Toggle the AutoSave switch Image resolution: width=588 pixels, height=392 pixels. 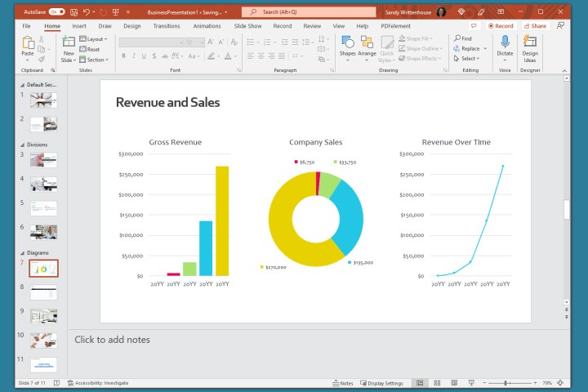(x=56, y=12)
